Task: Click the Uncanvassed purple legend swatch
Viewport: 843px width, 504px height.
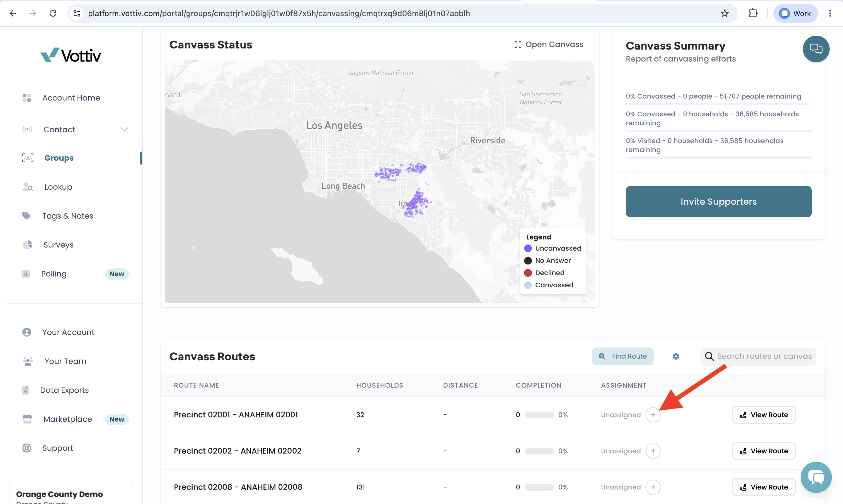Action: [x=527, y=248]
